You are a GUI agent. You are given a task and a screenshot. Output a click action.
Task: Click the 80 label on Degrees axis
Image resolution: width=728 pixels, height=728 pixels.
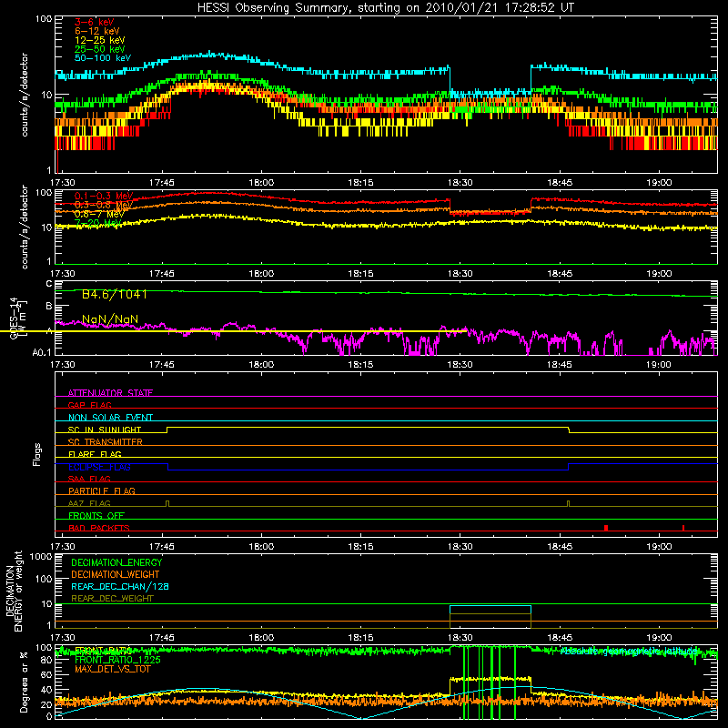tap(46, 660)
